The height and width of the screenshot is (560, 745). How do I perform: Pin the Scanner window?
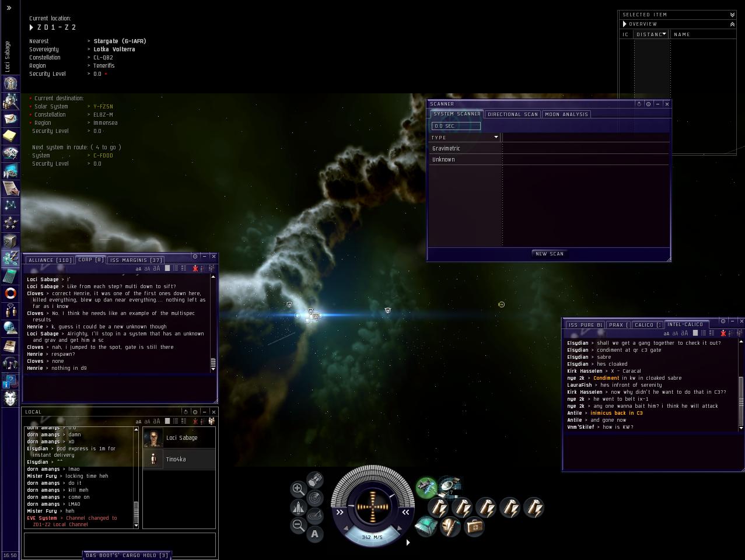pos(648,104)
